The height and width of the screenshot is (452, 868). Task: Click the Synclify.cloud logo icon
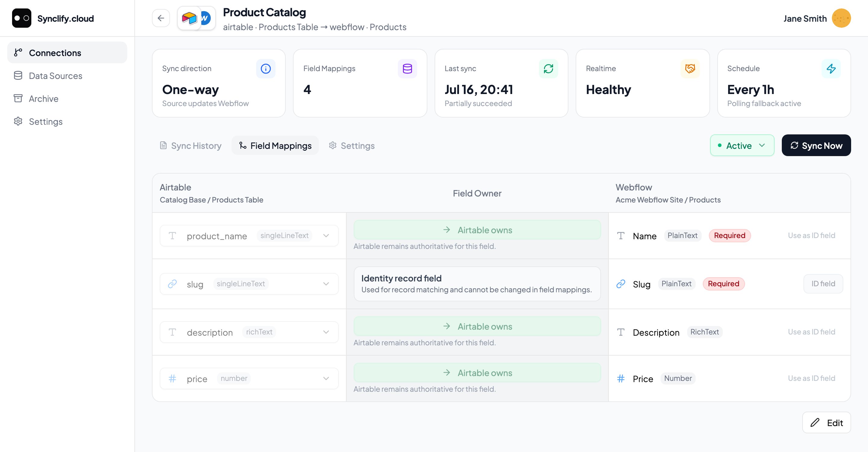point(22,18)
